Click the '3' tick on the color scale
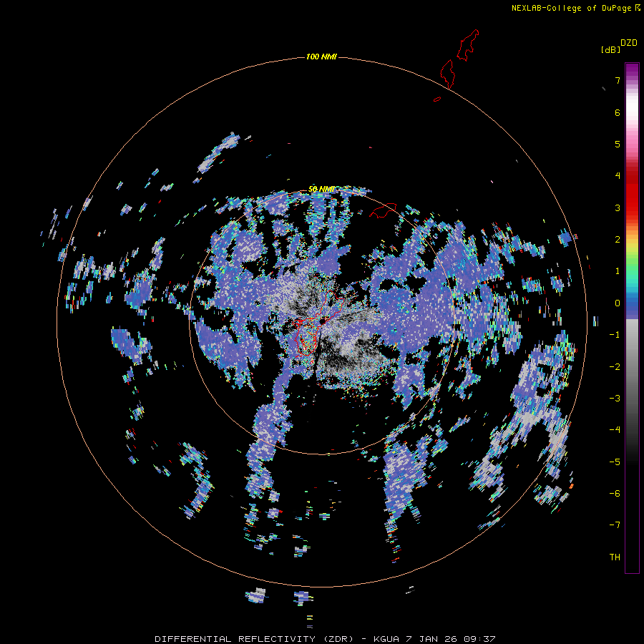Screen dimensions: 644x644 [618, 208]
